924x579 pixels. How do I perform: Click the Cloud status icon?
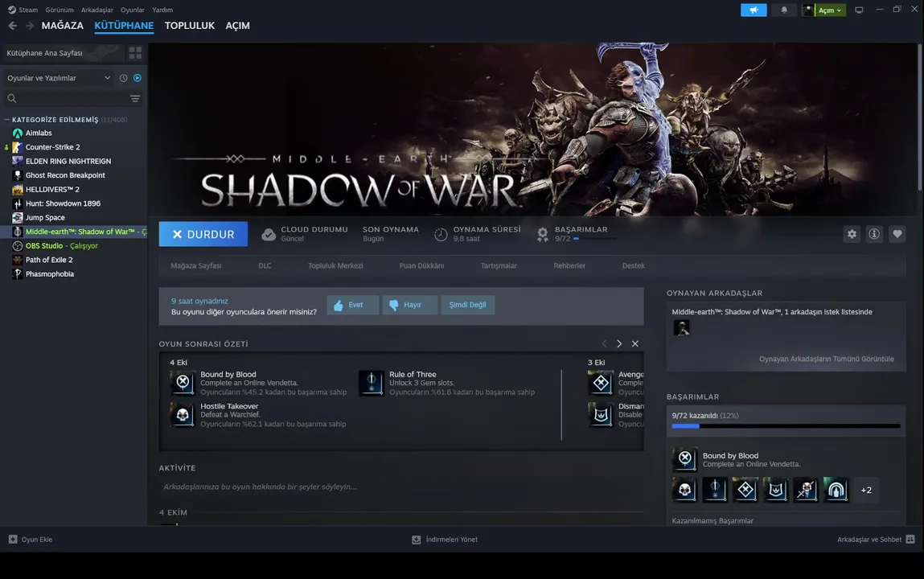coord(269,235)
